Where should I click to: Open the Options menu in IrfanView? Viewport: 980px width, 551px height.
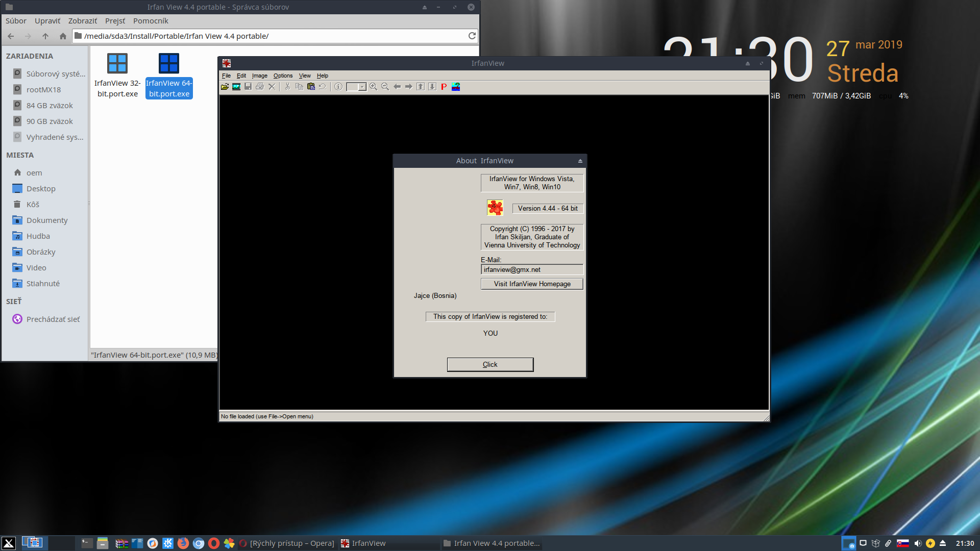pos(283,76)
